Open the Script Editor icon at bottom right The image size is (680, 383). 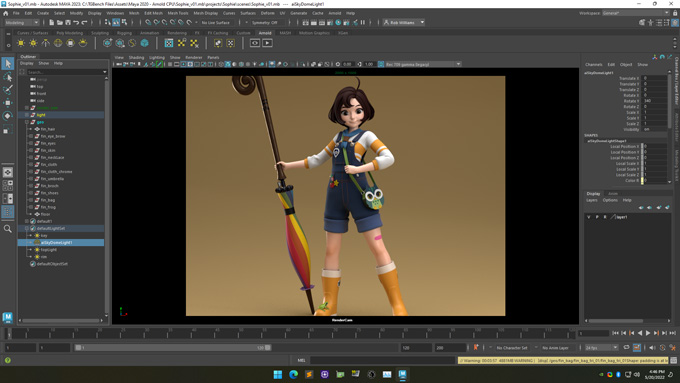point(673,360)
